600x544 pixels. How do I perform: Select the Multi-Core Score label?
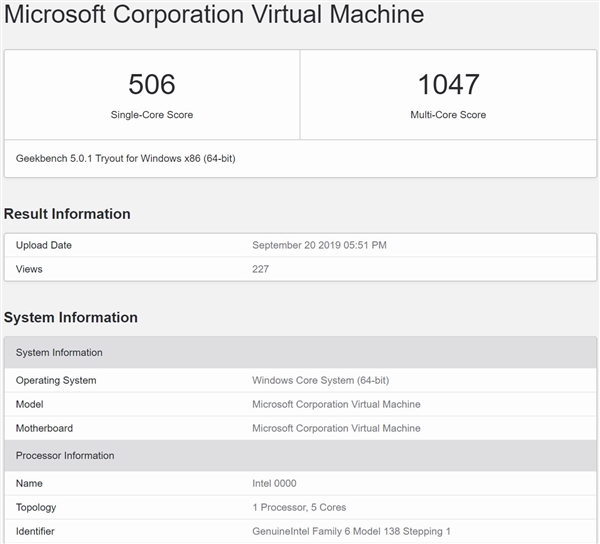448,115
